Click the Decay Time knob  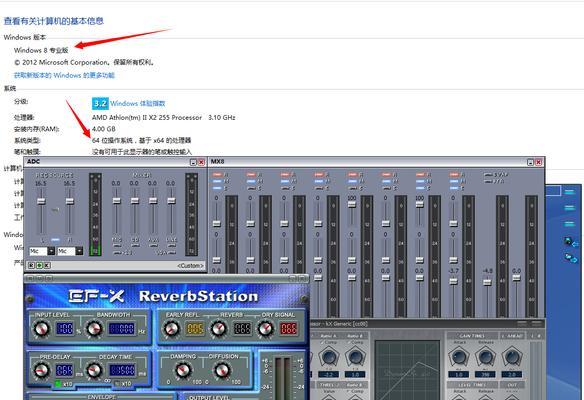tap(94, 370)
